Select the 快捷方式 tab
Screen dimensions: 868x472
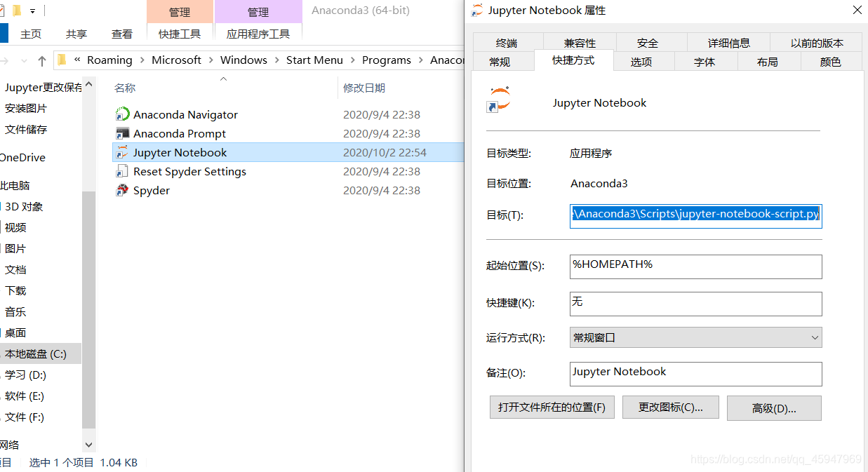tap(573, 60)
